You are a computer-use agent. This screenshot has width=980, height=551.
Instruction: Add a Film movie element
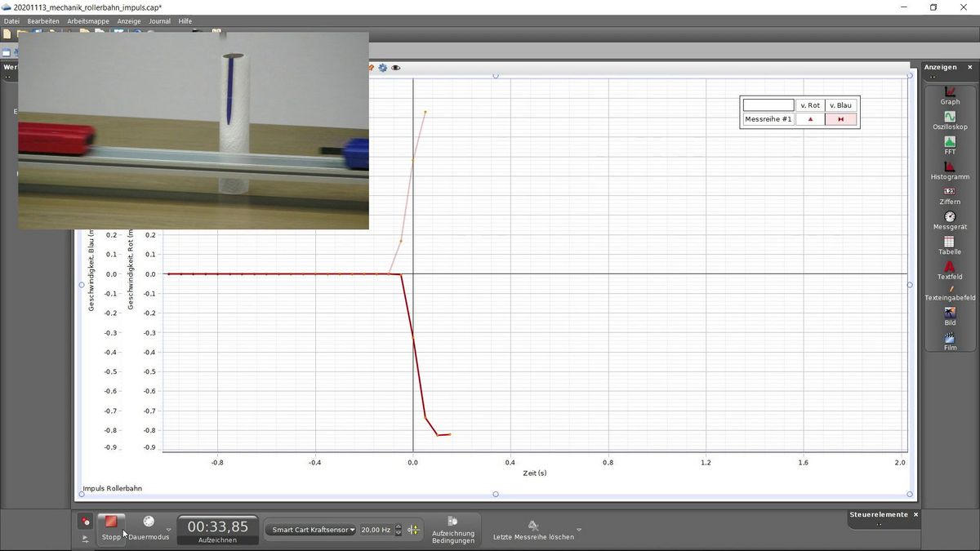coord(950,341)
